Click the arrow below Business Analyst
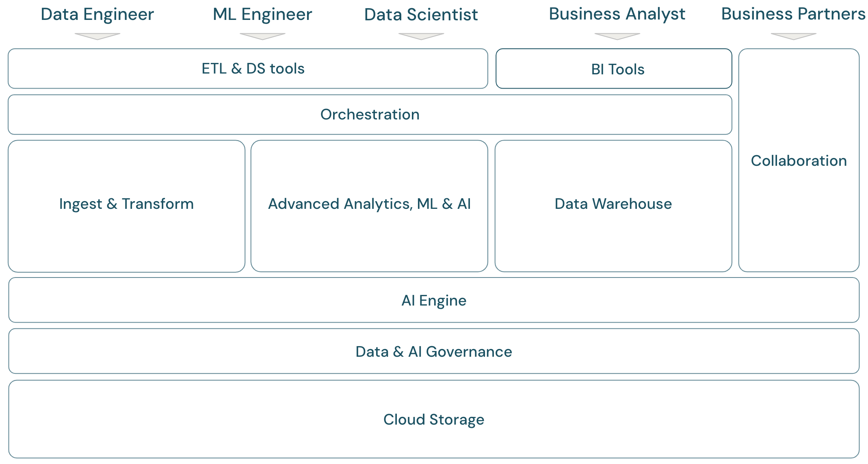 617,36
